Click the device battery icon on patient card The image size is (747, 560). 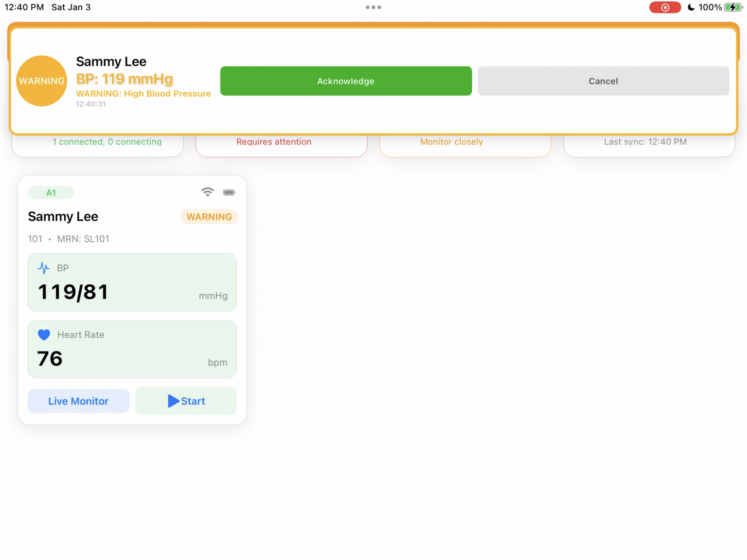[x=229, y=192]
